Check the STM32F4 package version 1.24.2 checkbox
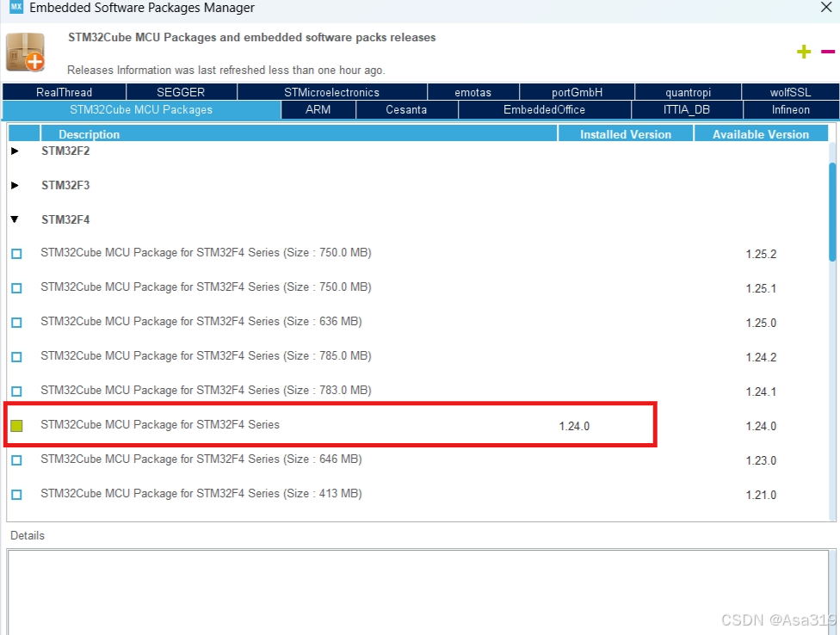 pyautogui.click(x=16, y=356)
